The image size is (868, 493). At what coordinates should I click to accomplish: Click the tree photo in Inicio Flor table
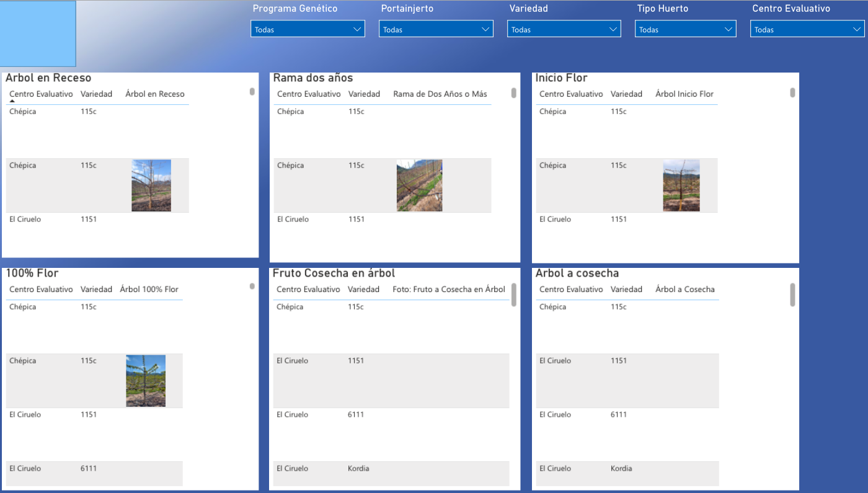point(681,185)
